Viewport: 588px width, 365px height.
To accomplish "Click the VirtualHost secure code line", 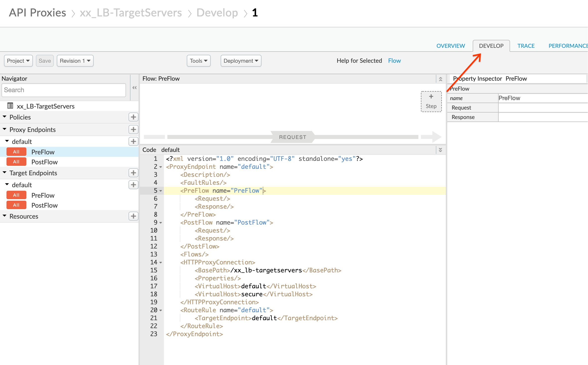I will pyautogui.click(x=254, y=294).
